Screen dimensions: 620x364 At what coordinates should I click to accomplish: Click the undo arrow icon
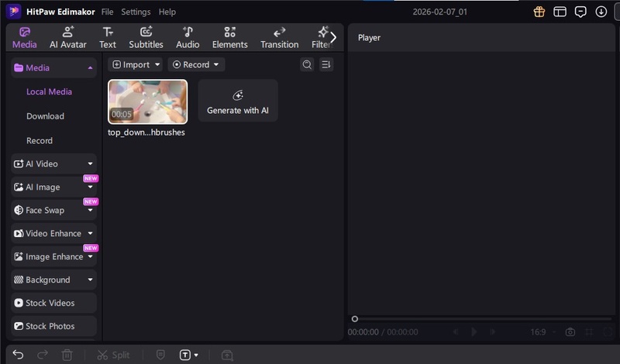(x=19, y=355)
